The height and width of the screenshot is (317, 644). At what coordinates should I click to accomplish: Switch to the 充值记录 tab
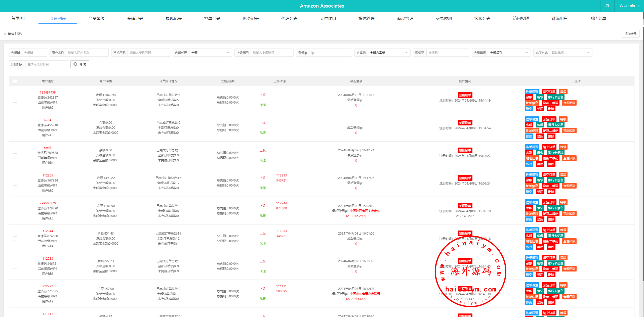pyautogui.click(x=135, y=19)
